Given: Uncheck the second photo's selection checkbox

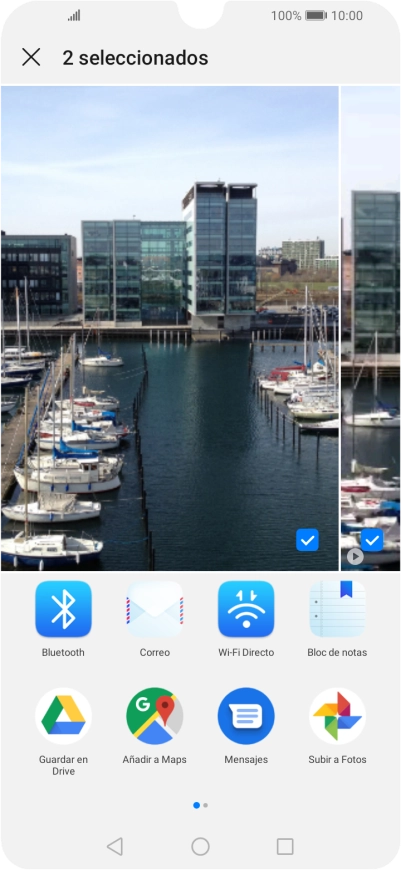Looking at the screenshot, I should click(x=372, y=540).
